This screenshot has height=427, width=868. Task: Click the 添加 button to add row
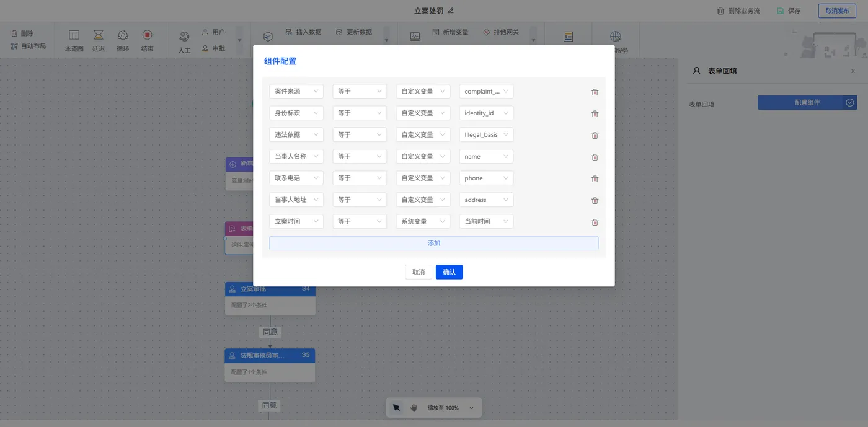433,243
